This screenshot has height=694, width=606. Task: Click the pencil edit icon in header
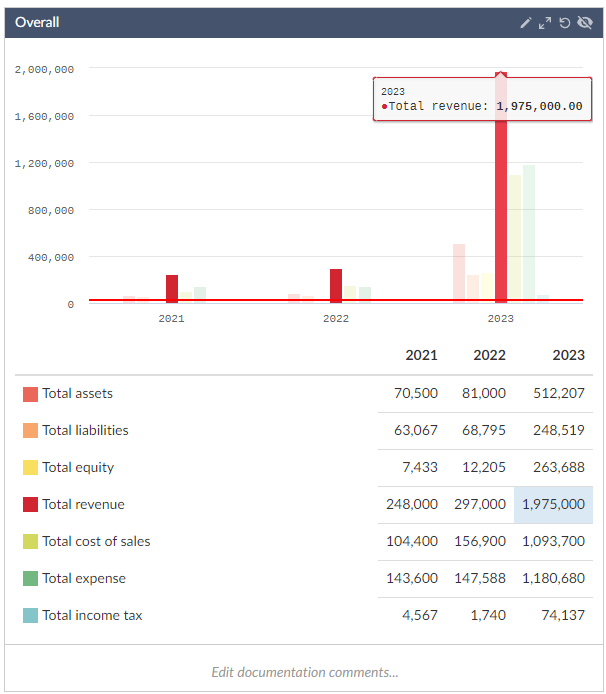point(526,22)
